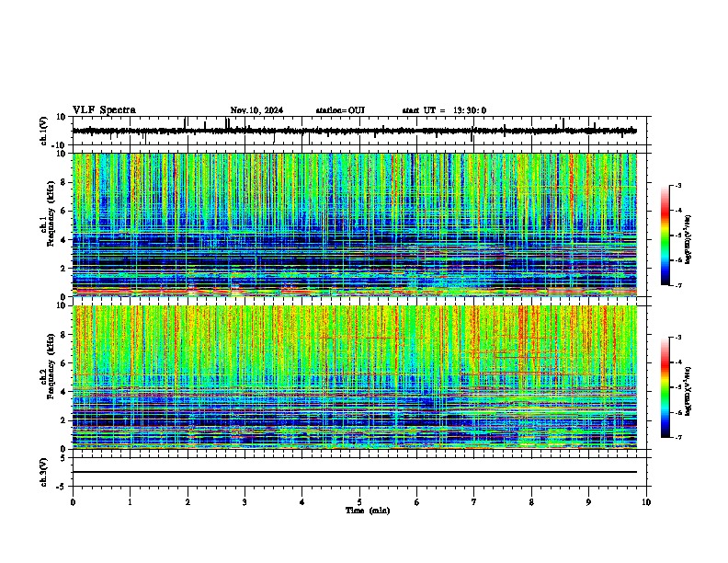Click the ch.1 colorbar log(PSD) label
728x563 pixels.
coord(688,239)
